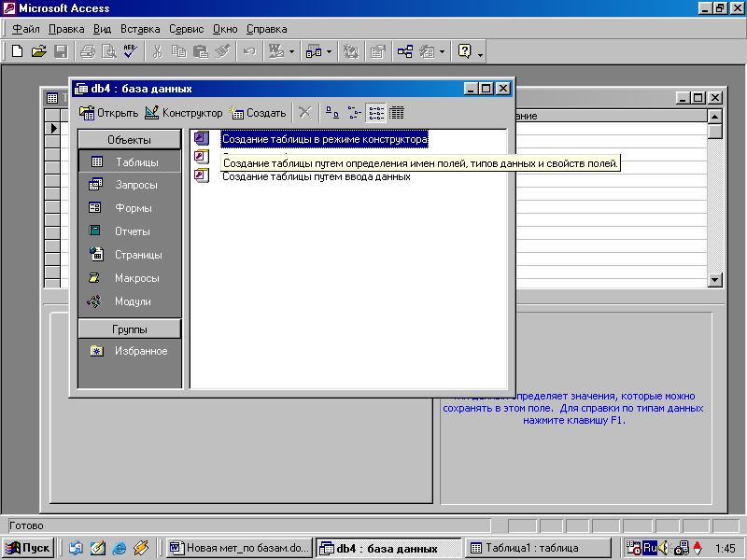Select the Format Painter brush icon

(222, 51)
